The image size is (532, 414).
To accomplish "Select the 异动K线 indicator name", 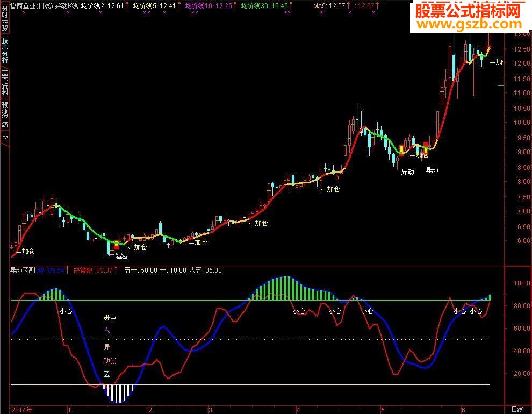I will tap(67, 6).
